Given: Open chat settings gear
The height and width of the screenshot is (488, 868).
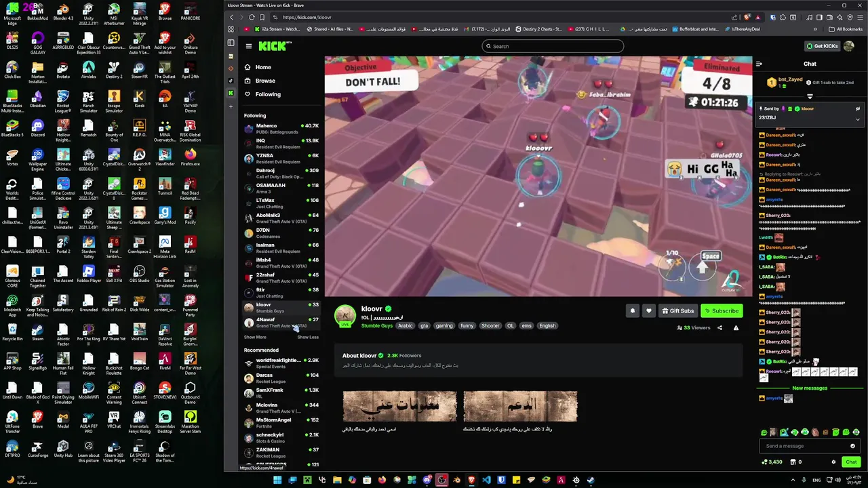Looking at the screenshot, I should [x=833, y=462].
